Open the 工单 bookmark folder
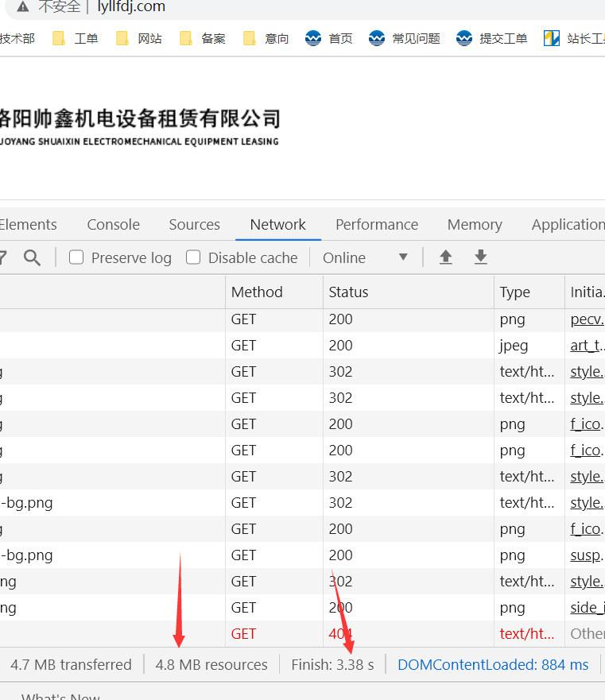 pyautogui.click(x=75, y=38)
